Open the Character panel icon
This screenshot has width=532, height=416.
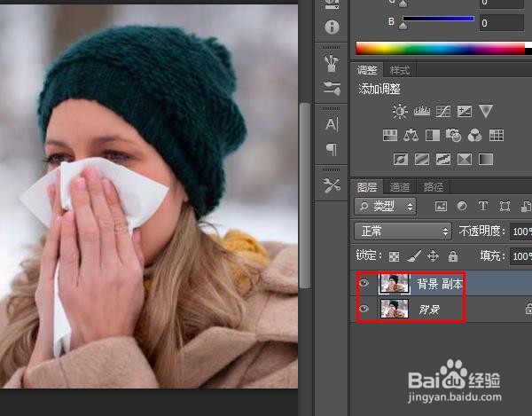[x=332, y=124]
